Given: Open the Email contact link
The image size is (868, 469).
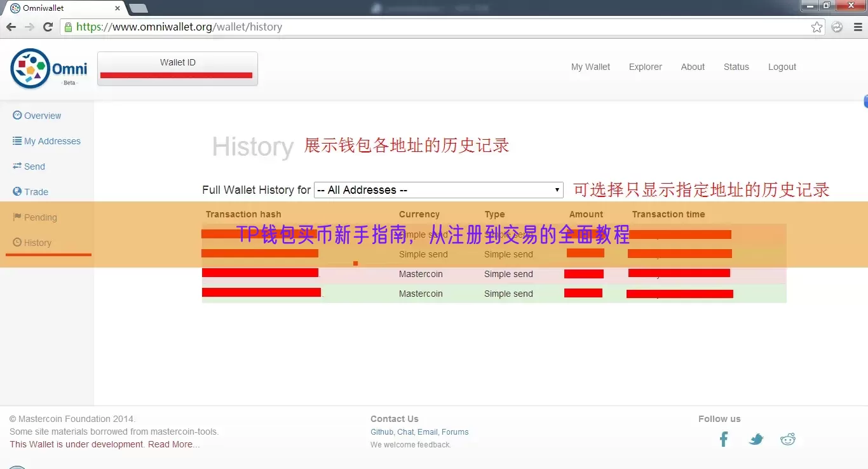Looking at the screenshot, I should tap(427, 432).
